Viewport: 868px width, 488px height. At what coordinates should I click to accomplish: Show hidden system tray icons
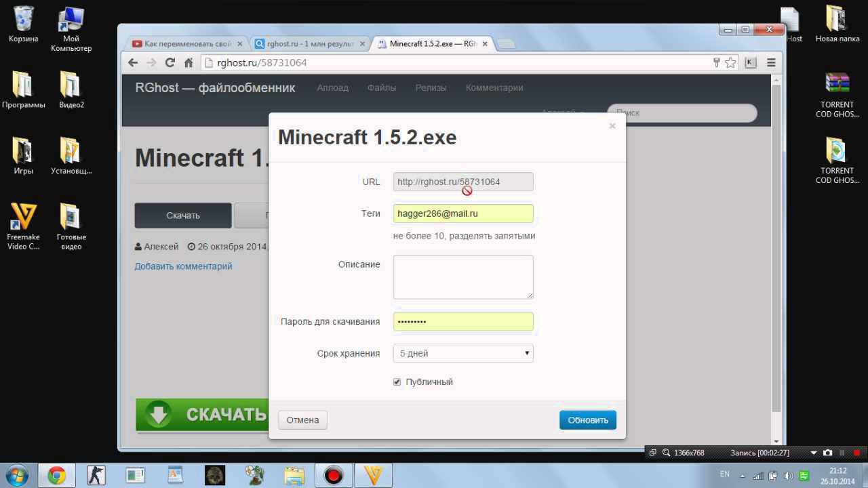[743, 476]
